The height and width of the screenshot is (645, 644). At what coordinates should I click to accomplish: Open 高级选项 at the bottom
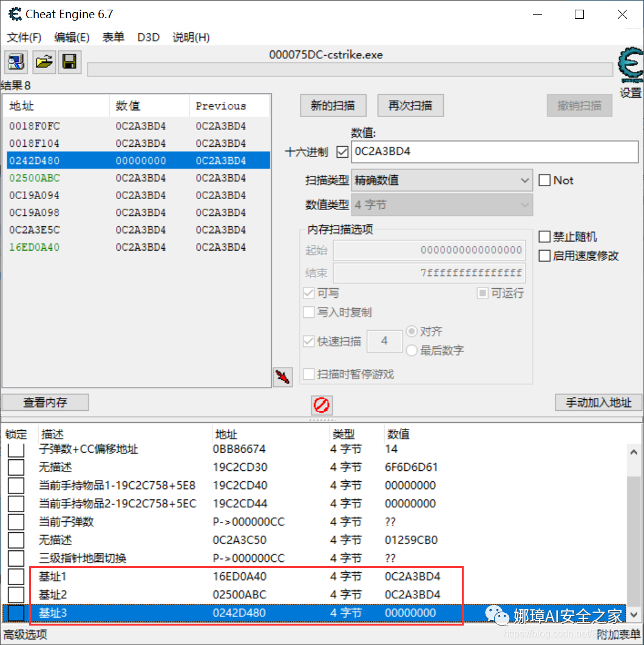click(25, 635)
